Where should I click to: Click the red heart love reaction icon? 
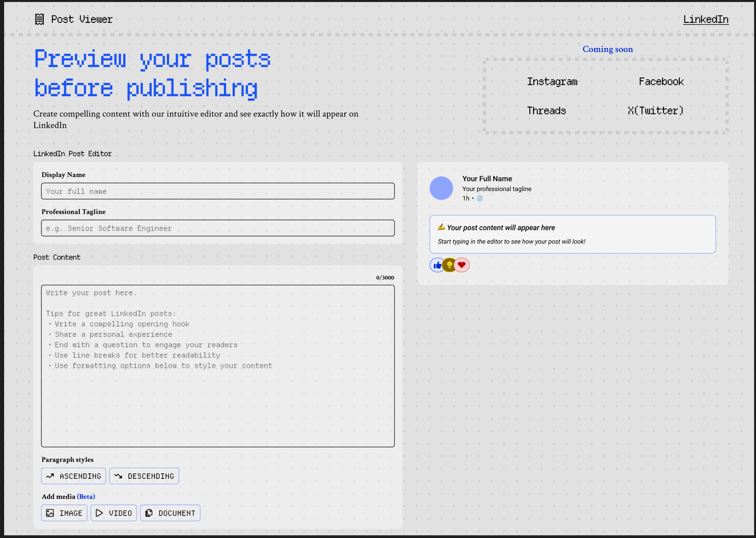click(462, 265)
